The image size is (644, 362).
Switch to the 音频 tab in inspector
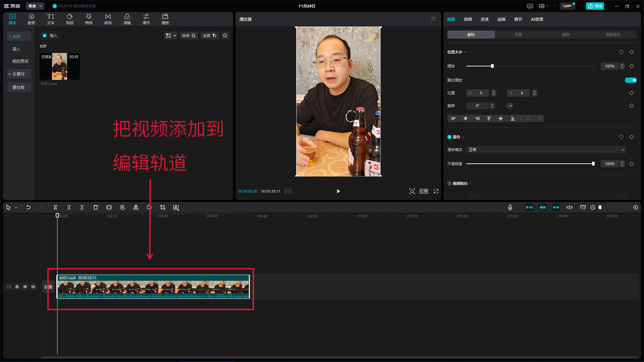coord(468,19)
